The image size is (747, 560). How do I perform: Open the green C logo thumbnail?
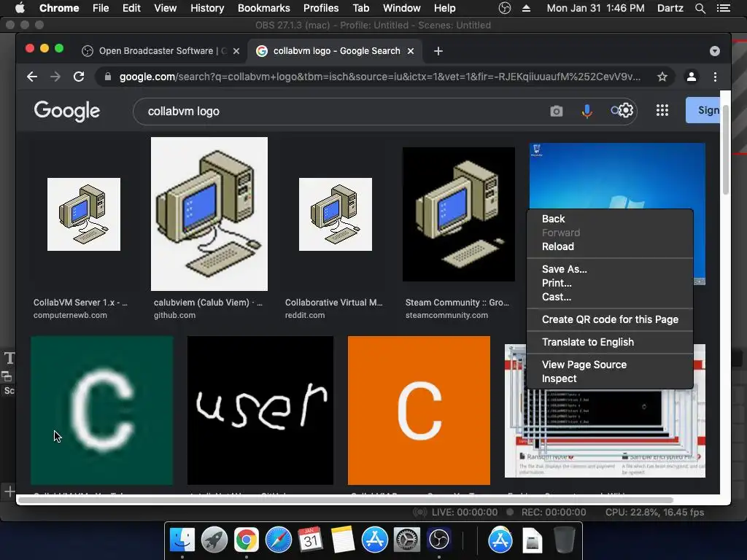point(101,411)
